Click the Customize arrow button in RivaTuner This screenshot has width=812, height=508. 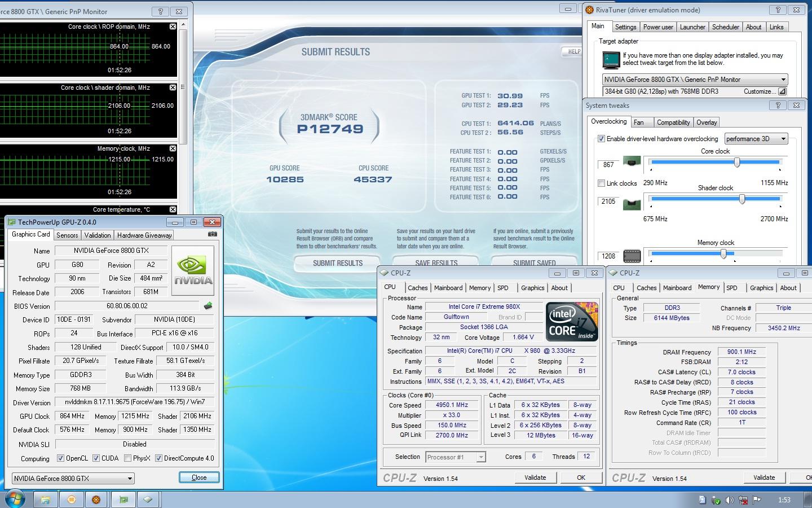click(782, 91)
